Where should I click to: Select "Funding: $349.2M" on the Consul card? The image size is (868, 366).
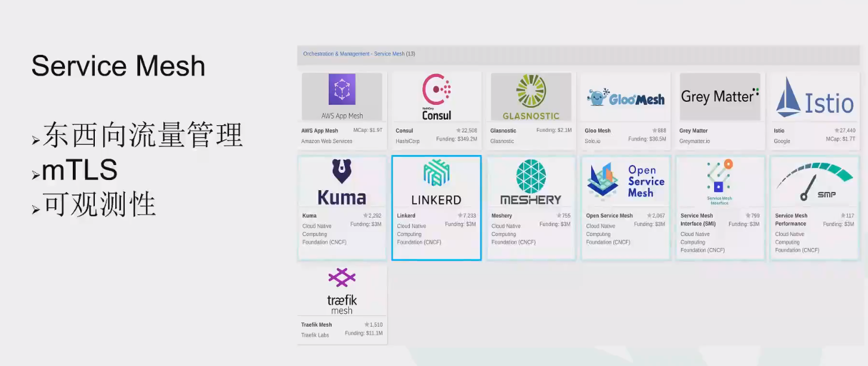457,139
